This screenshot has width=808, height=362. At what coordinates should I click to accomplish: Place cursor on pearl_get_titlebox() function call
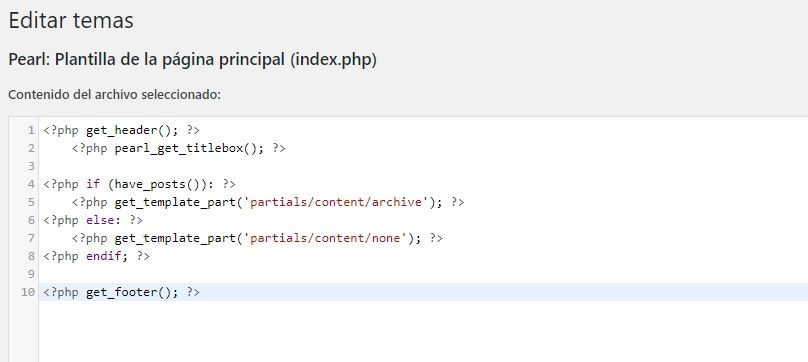189,148
